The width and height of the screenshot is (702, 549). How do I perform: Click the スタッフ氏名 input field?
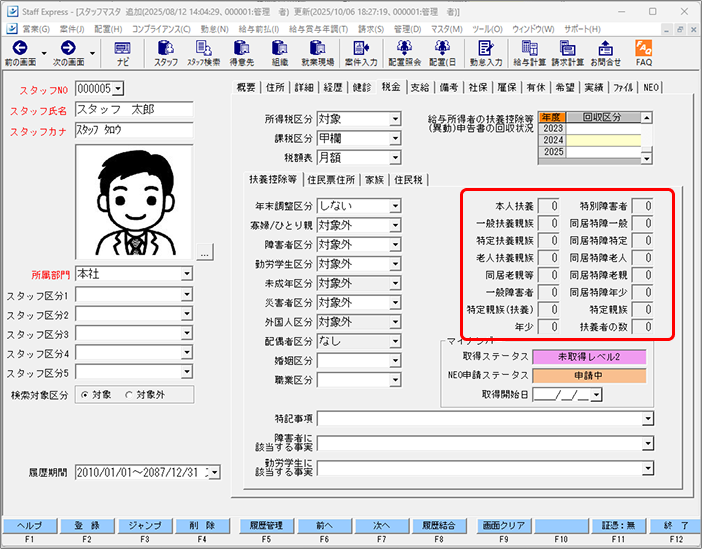tap(134, 109)
